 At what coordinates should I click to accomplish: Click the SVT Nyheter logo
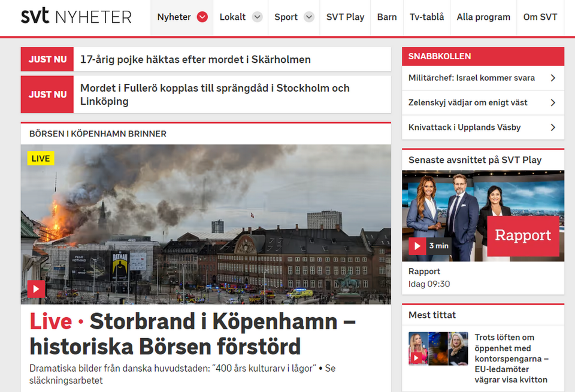76,17
